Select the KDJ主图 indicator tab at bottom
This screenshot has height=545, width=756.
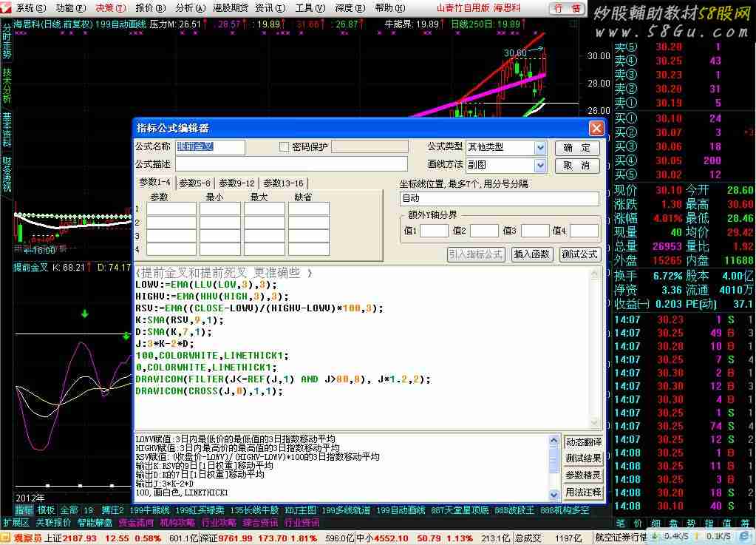click(x=301, y=510)
